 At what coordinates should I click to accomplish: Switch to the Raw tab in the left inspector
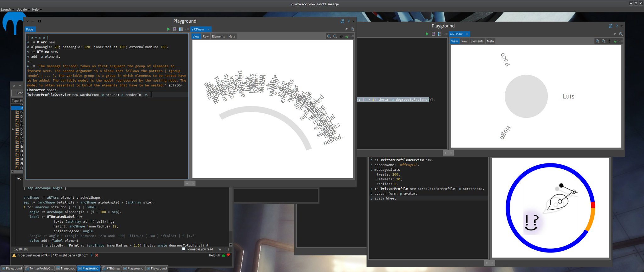coord(206,37)
